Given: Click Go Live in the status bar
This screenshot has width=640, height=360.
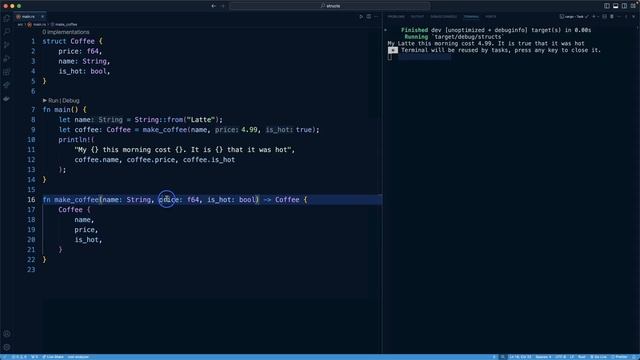Looking at the screenshot, I should pos(598,357).
